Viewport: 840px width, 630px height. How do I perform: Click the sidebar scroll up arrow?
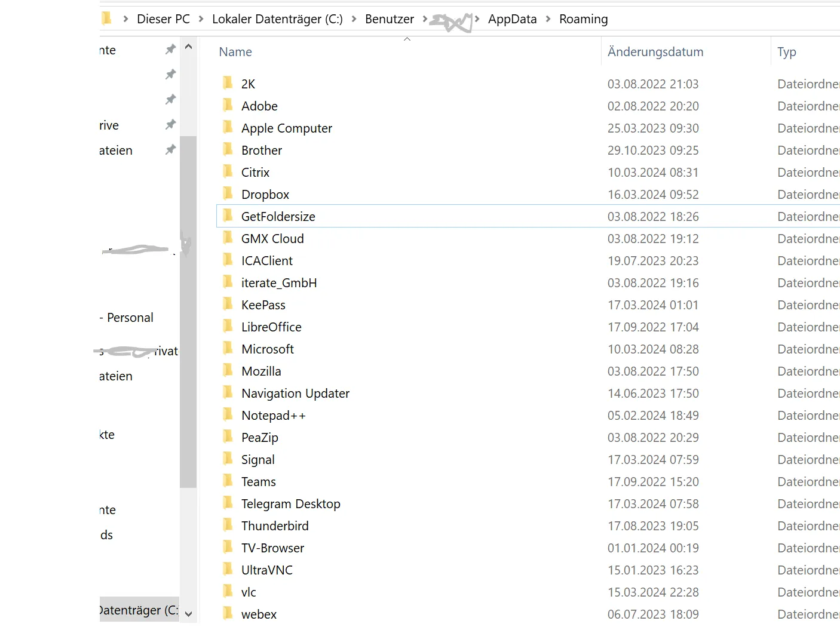(188, 47)
